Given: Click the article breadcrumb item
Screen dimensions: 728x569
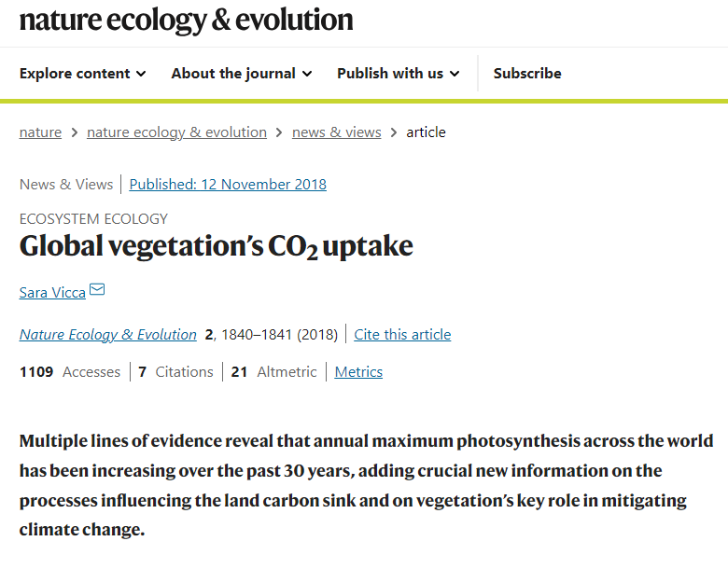Looking at the screenshot, I should (426, 132).
